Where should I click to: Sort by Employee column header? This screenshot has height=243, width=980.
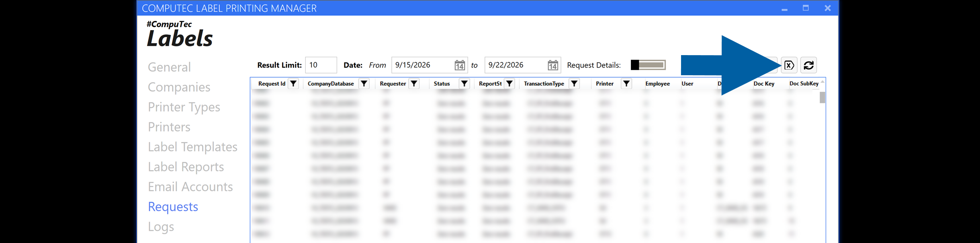657,84
